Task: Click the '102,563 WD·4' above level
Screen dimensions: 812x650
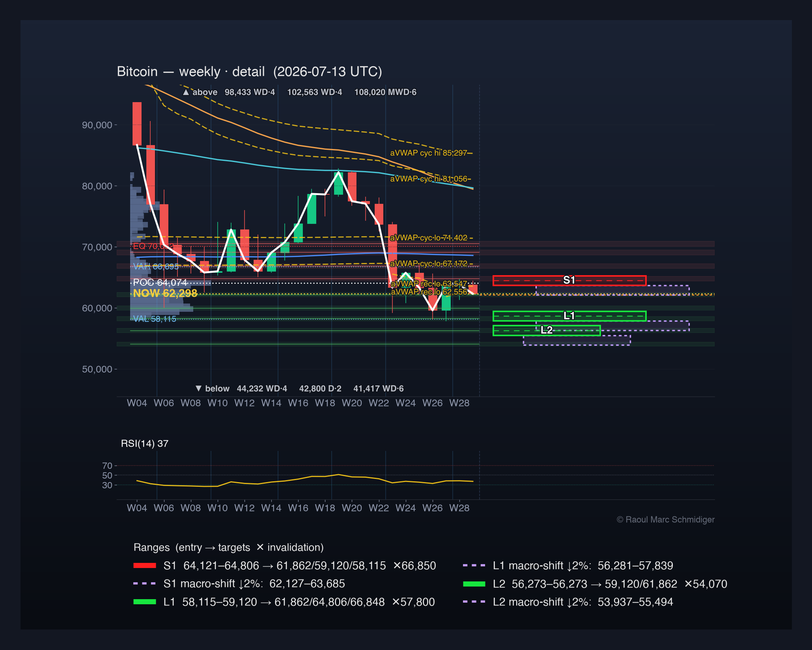Action: (x=314, y=92)
